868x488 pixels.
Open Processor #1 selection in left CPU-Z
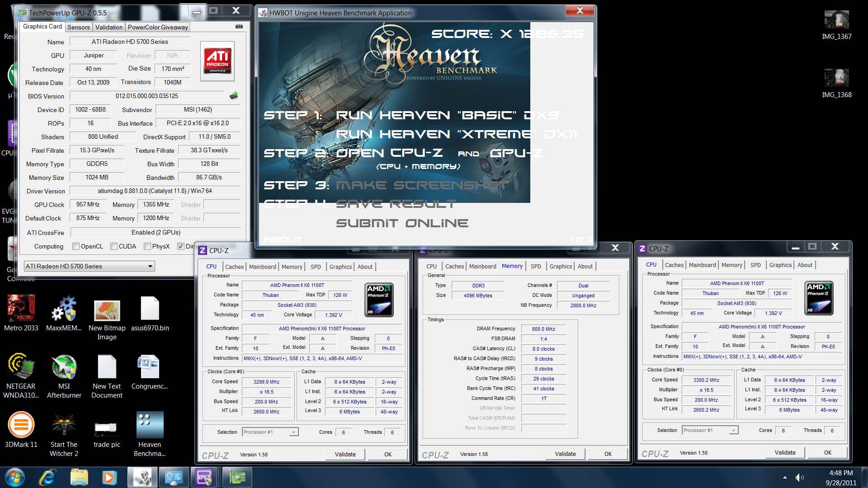[x=270, y=432]
